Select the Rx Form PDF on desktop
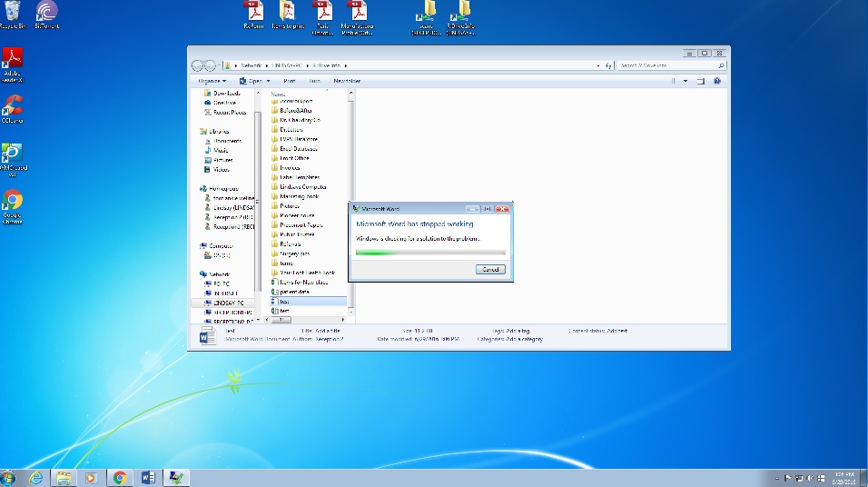This screenshot has width=868, height=487. (x=253, y=15)
